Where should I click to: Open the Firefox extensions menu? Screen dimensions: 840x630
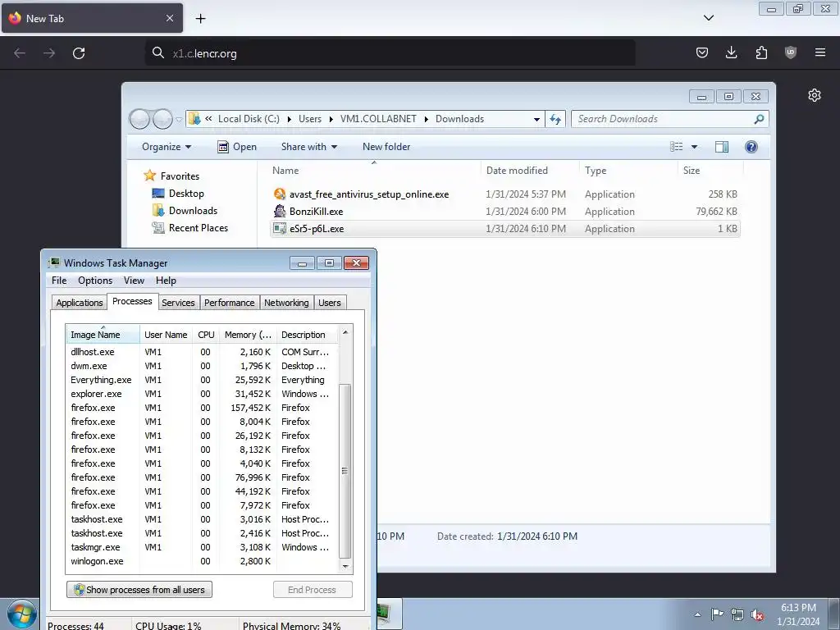point(761,52)
